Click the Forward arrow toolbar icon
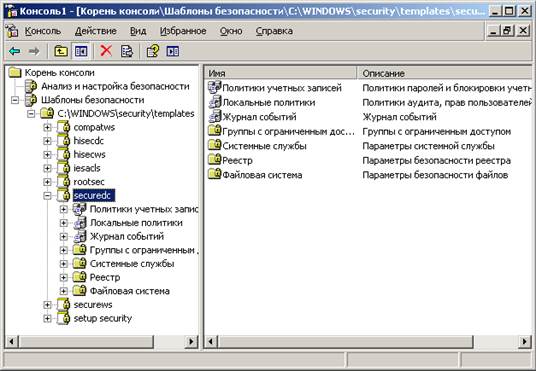 click(34, 51)
